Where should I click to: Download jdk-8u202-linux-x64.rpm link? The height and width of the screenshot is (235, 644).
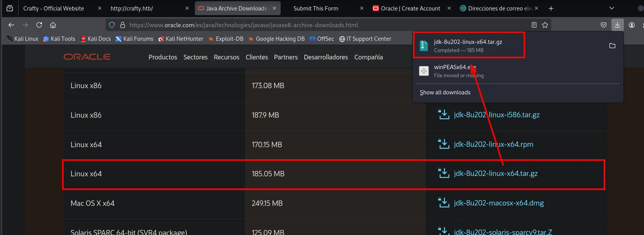494,144
